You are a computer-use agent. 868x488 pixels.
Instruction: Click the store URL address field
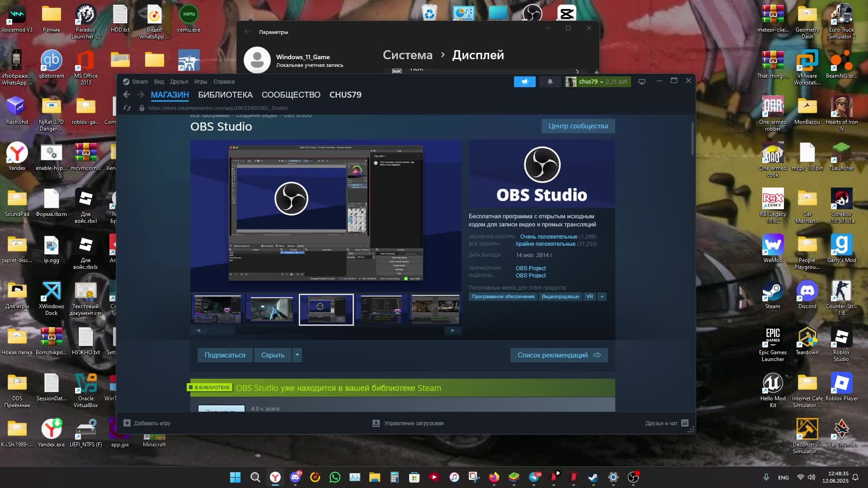[x=218, y=108]
